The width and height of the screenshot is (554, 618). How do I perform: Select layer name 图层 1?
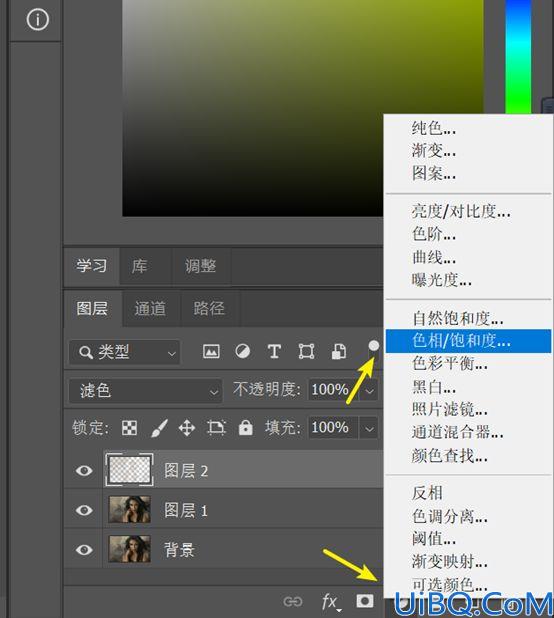coord(186,510)
